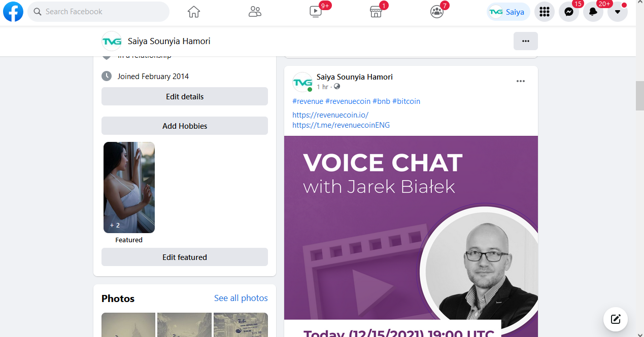Click the Featured caption under the photo

coord(129,240)
